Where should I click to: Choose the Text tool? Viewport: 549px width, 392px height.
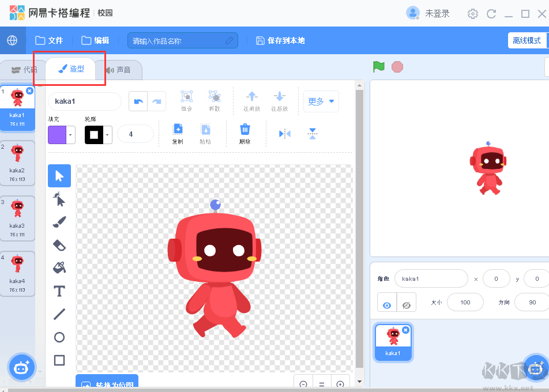tap(59, 291)
